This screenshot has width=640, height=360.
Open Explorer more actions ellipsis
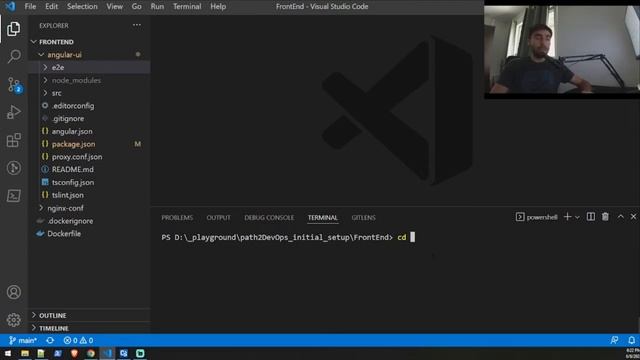point(137,25)
